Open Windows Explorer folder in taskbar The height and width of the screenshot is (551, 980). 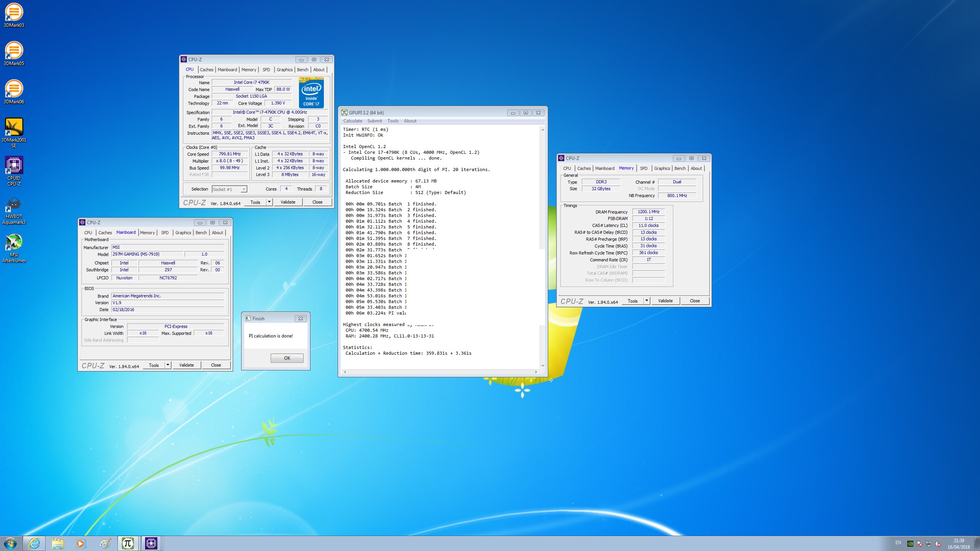[x=58, y=543]
